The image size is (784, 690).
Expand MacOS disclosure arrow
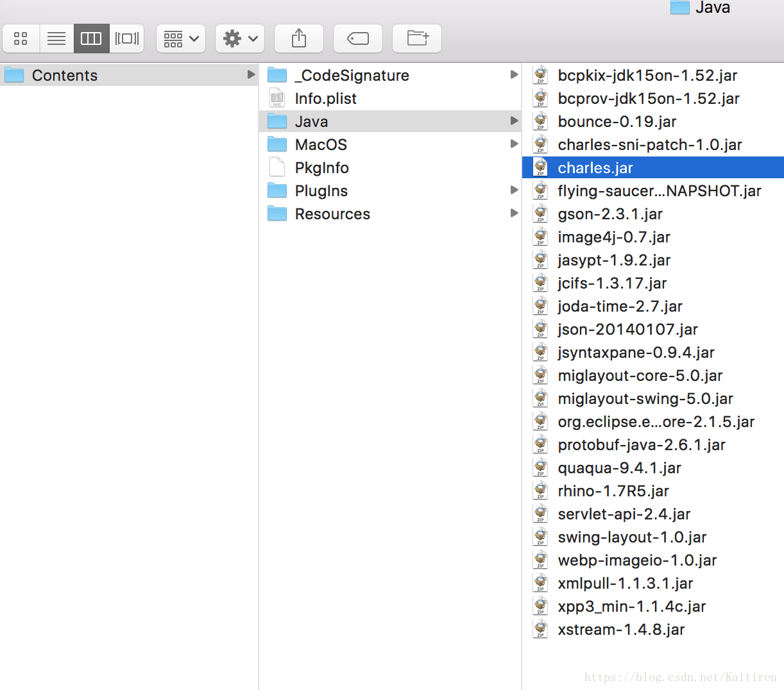514,144
